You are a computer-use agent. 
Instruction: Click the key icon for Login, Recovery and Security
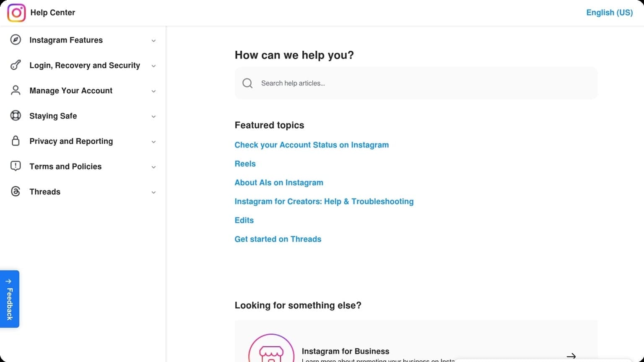click(x=16, y=65)
